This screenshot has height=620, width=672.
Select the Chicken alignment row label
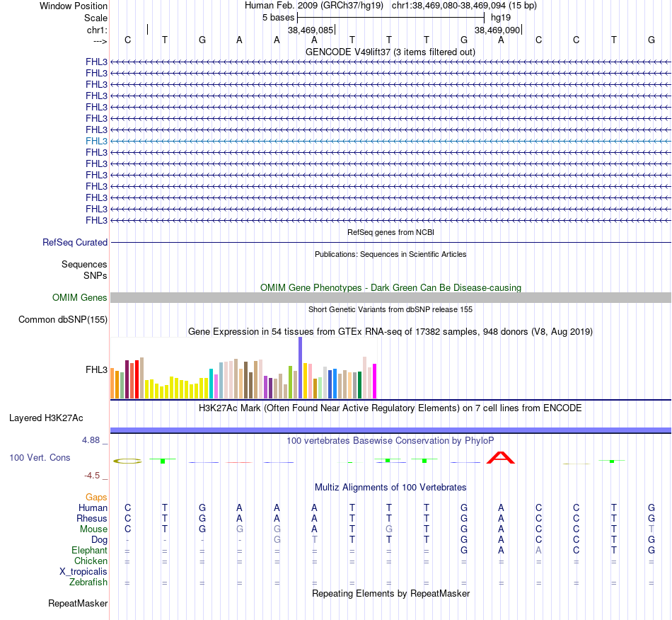(x=91, y=561)
